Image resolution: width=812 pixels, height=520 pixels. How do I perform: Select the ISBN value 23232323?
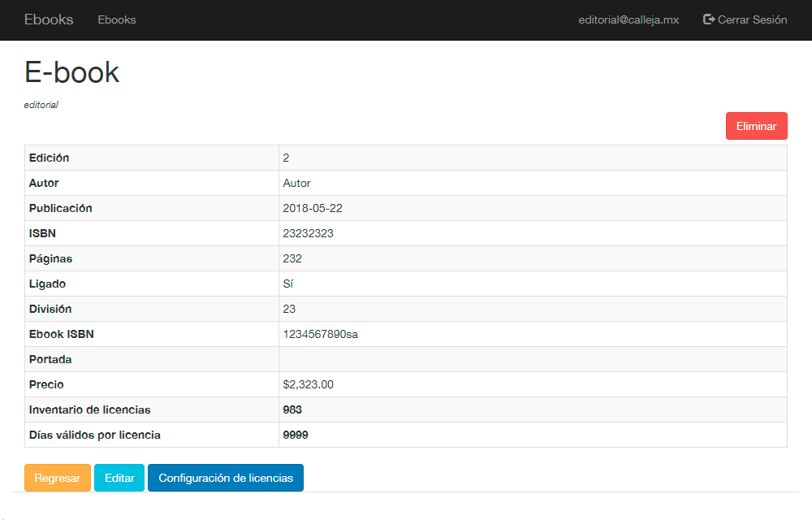(309, 233)
